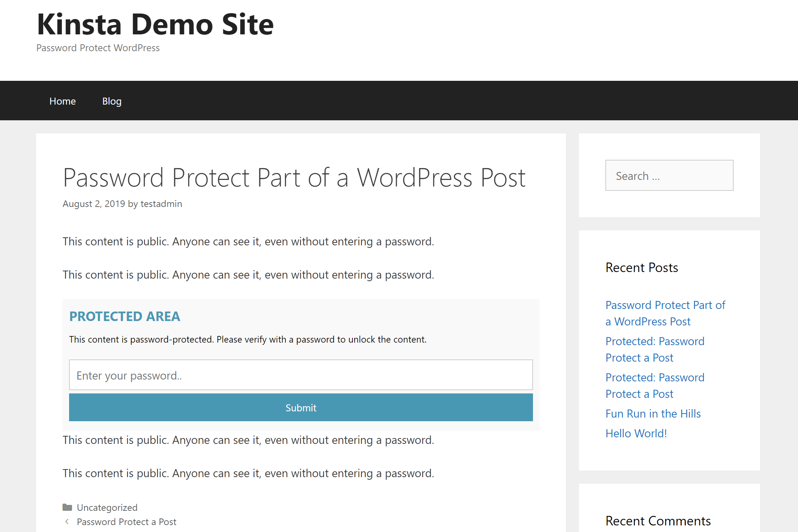The height and width of the screenshot is (532, 798).
Task: Click the Submit button
Action: click(301, 407)
